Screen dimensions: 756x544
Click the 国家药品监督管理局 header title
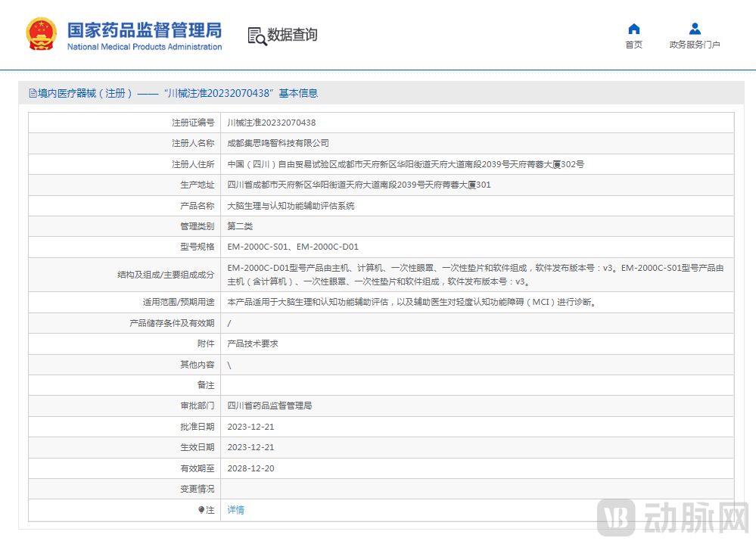[x=143, y=30]
